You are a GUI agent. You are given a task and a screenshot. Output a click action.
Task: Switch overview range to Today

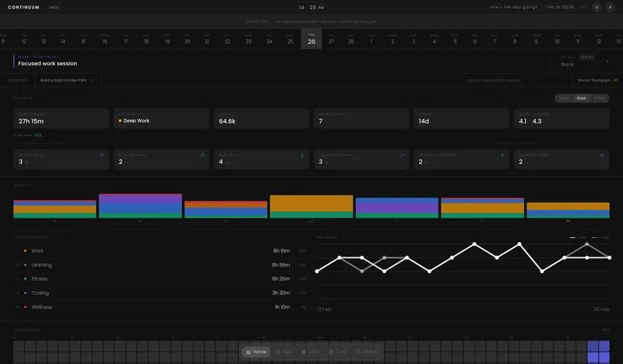click(x=564, y=98)
